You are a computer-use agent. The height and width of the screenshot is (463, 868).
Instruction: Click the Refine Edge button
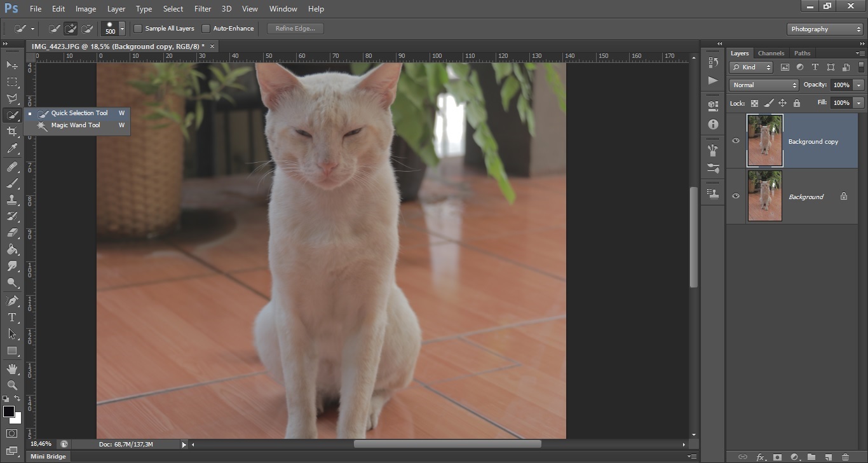[x=295, y=29]
